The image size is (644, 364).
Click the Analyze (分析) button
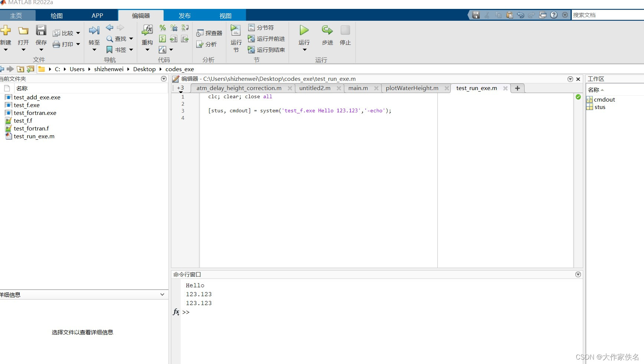tap(206, 44)
